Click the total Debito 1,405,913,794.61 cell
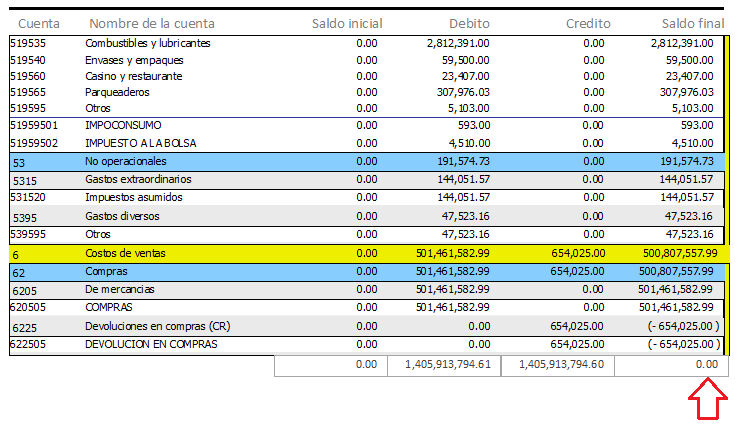736x428 pixels. (x=444, y=366)
